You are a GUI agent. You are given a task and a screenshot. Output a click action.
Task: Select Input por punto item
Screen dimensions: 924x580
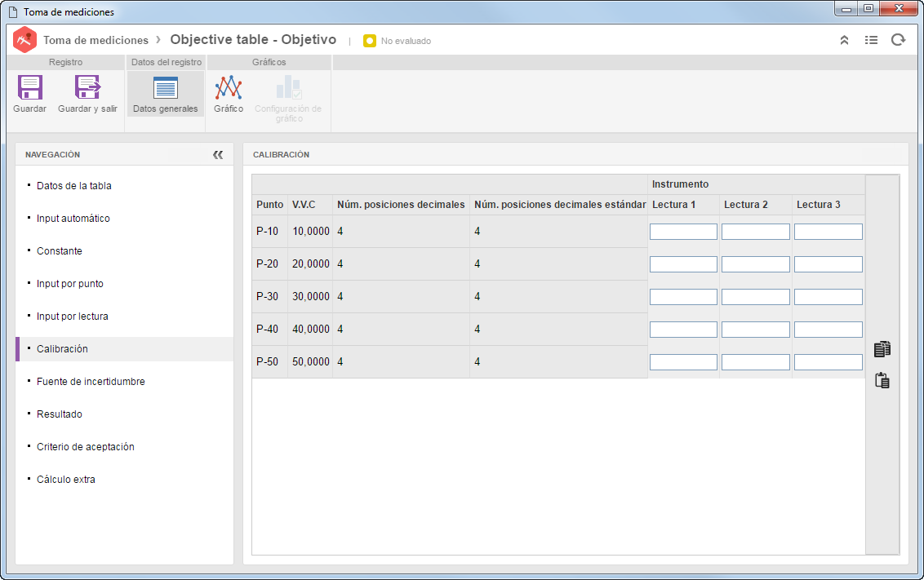[70, 284]
